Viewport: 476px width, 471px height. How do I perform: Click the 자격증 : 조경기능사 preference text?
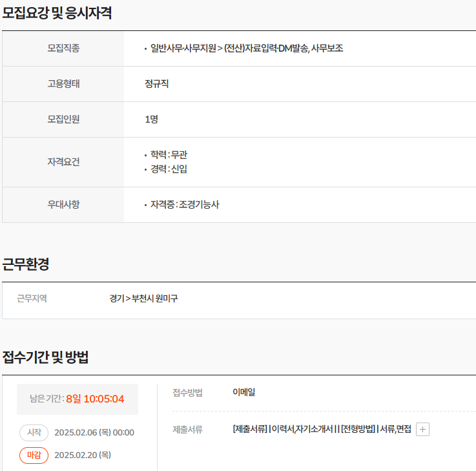pyautogui.click(x=185, y=204)
